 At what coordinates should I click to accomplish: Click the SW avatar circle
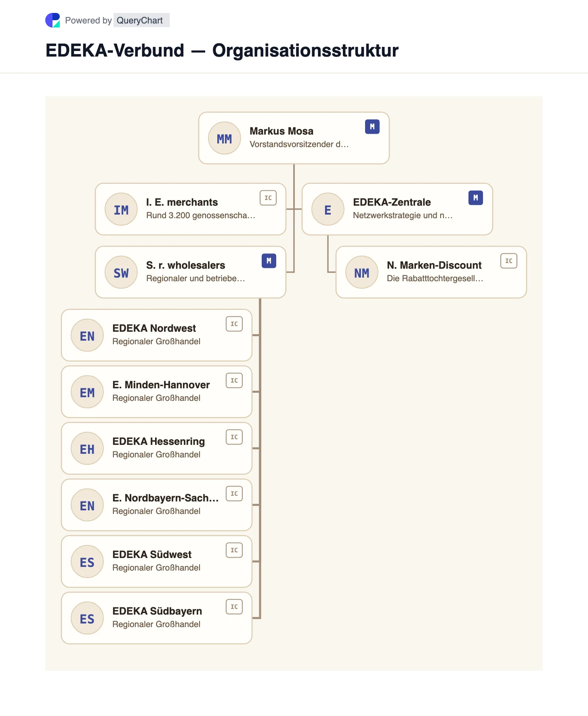pyautogui.click(x=121, y=272)
